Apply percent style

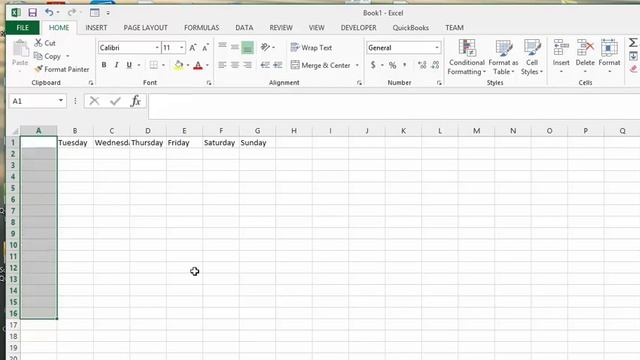(392, 65)
